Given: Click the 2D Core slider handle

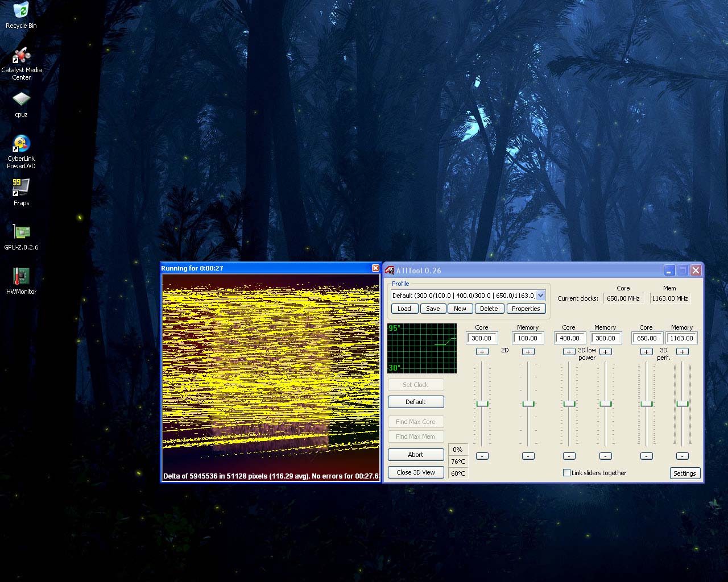Looking at the screenshot, I should [x=482, y=404].
